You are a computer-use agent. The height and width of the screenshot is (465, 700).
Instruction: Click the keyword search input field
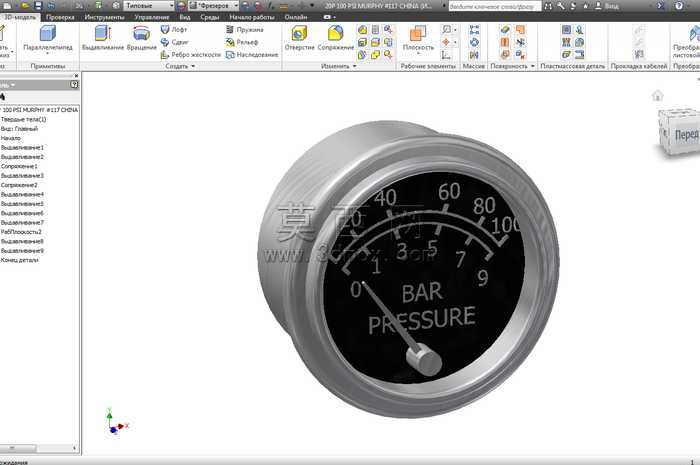(x=495, y=6)
